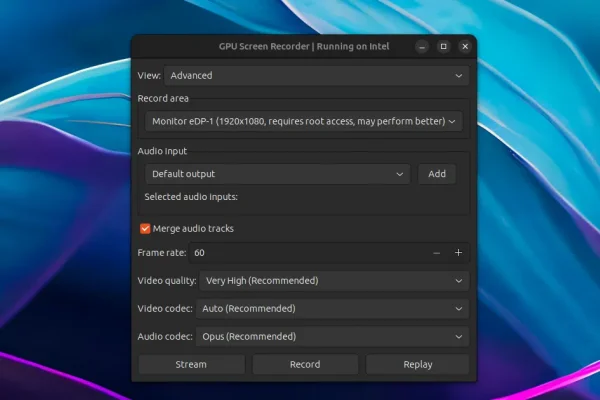Image resolution: width=600 pixels, height=400 pixels.
Task: Click the window title GPU Screen Recorder
Action: (x=304, y=46)
